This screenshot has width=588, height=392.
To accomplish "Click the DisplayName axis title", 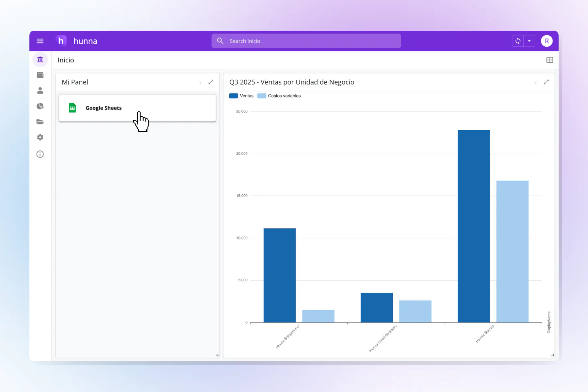I will click(549, 322).
